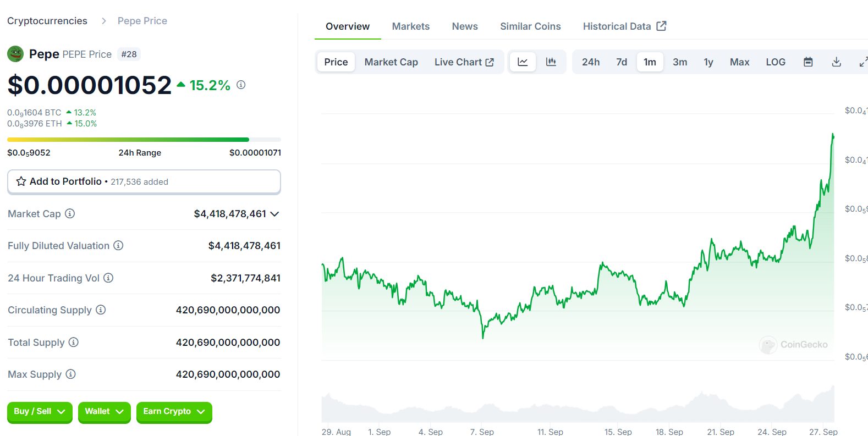Set chart range to 24h
The width and height of the screenshot is (868, 436).
[591, 62]
